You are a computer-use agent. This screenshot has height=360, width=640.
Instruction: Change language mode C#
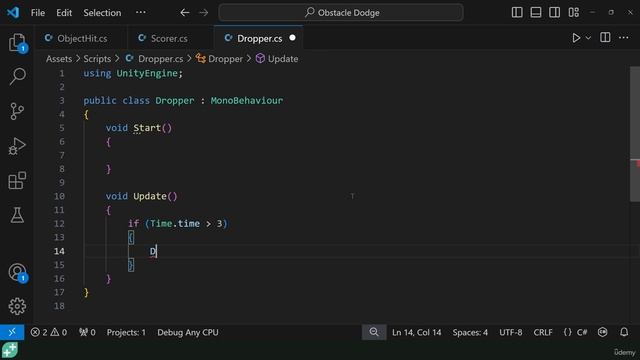coord(582,332)
